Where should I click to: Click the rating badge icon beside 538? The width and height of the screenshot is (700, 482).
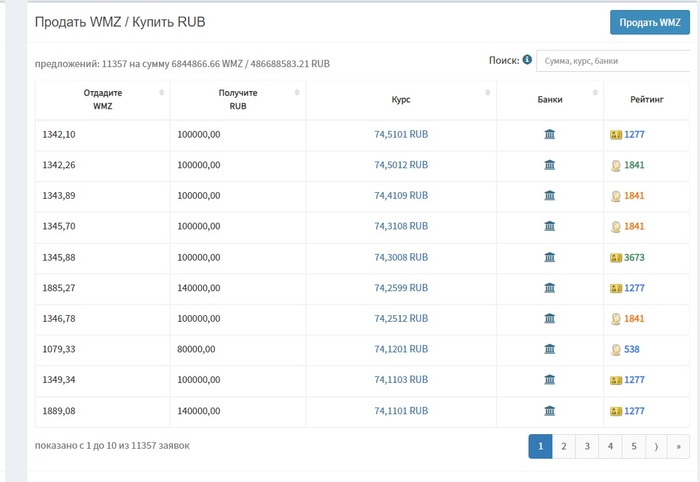click(616, 349)
